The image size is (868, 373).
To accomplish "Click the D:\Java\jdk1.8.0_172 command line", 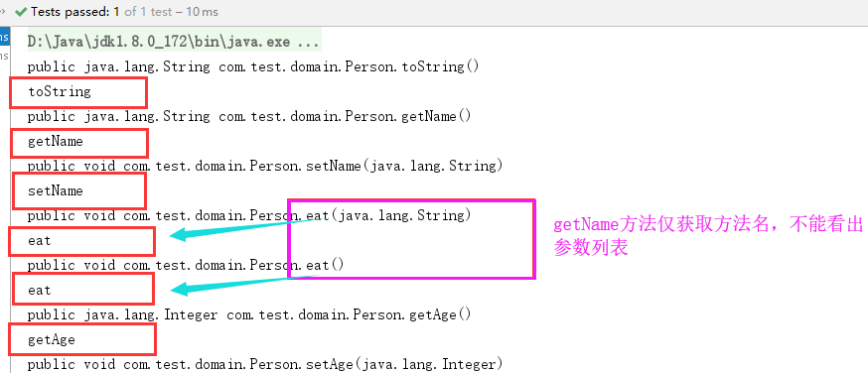I will click(174, 43).
